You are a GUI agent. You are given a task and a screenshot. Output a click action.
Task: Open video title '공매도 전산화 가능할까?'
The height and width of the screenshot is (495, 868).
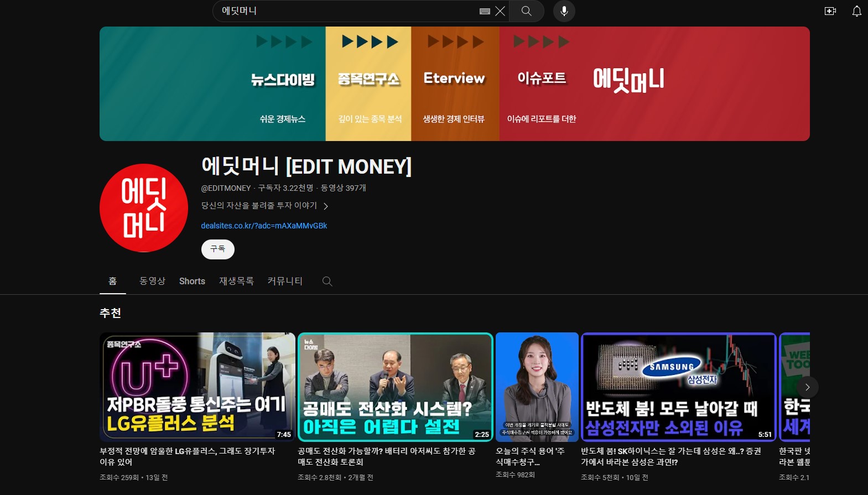(x=387, y=456)
